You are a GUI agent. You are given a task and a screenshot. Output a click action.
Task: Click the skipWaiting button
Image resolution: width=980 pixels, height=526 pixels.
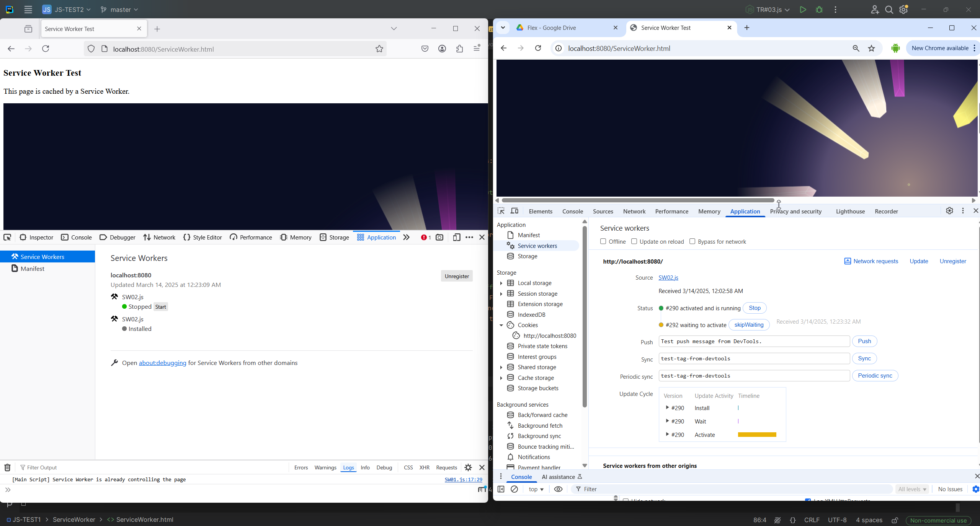point(749,324)
